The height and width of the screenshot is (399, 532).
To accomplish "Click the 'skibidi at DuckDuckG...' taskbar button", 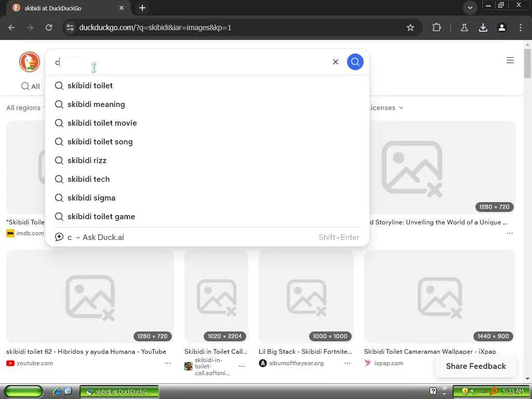I will point(119,392).
